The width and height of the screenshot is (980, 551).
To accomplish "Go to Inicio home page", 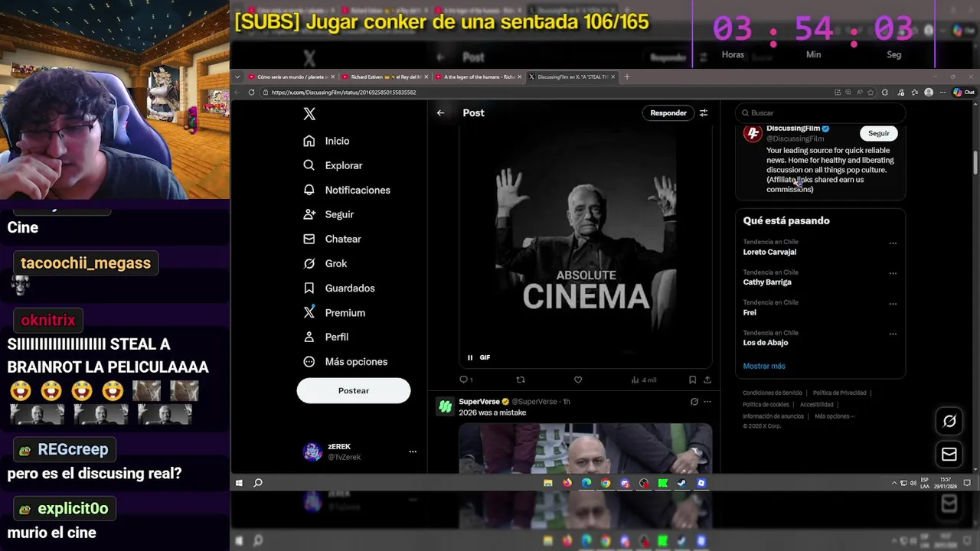I will [326, 141].
